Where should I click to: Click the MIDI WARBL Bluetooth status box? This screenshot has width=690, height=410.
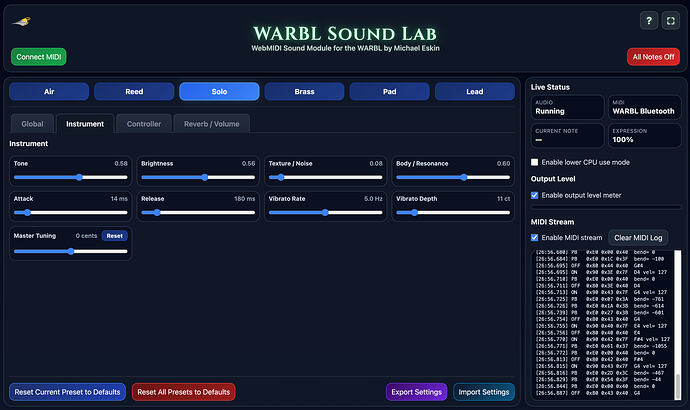click(644, 107)
